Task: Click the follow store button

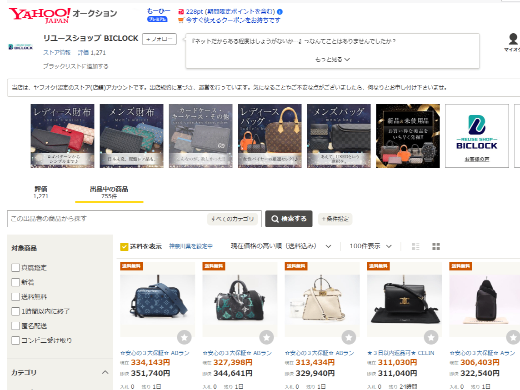Action: tap(159, 39)
